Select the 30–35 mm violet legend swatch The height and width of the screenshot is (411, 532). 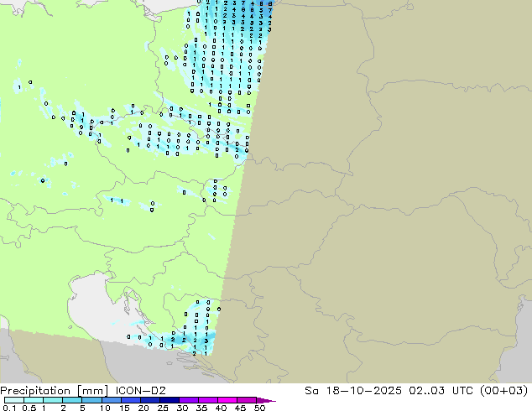(188, 400)
